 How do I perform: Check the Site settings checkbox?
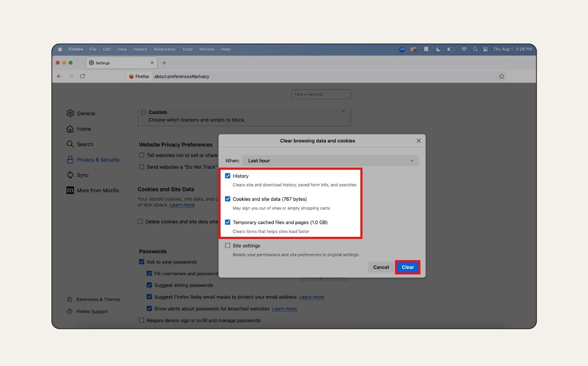[228, 245]
